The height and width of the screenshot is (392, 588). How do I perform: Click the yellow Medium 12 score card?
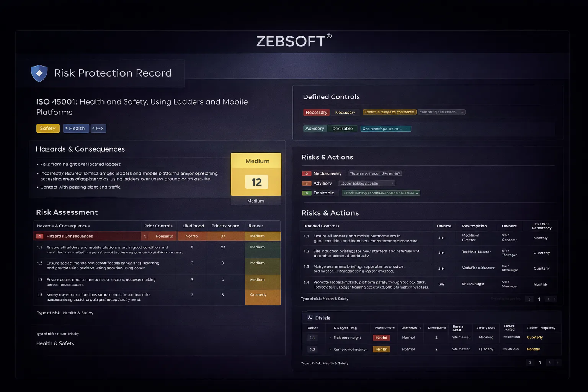256,174
